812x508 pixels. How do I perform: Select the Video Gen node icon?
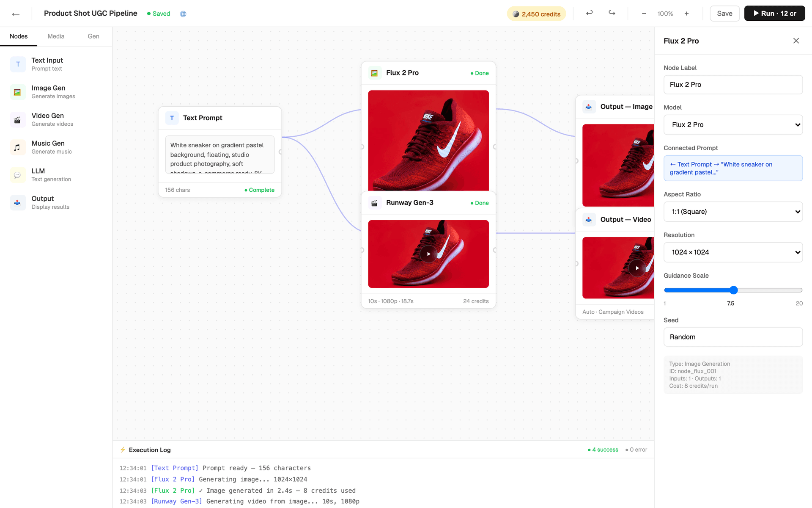pos(18,119)
